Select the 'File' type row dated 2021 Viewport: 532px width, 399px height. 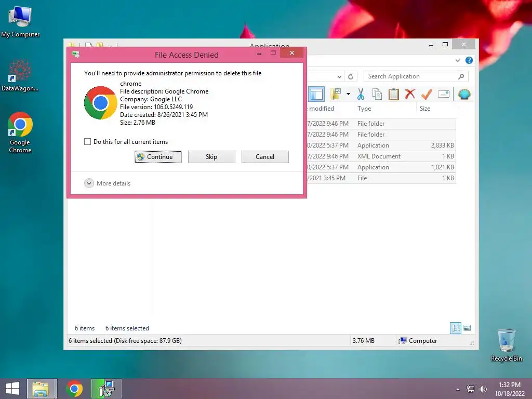pyautogui.click(x=381, y=178)
